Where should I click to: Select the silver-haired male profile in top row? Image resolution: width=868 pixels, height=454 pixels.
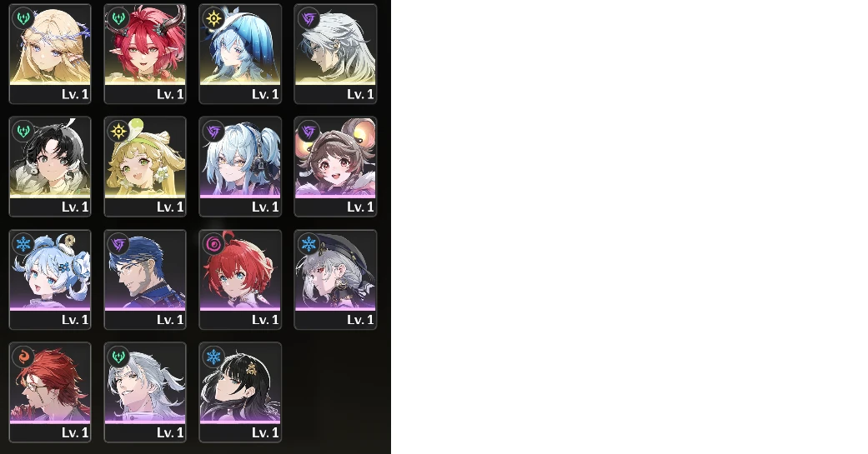pos(335,53)
